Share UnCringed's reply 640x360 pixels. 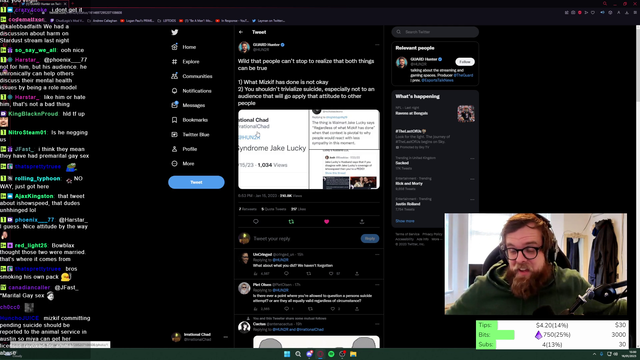[x=357, y=273]
